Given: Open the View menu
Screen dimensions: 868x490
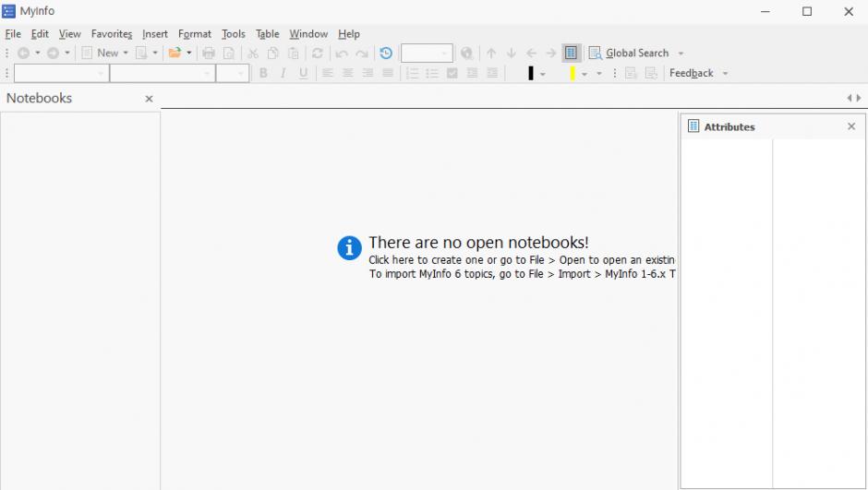Looking at the screenshot, I should 70,34.
